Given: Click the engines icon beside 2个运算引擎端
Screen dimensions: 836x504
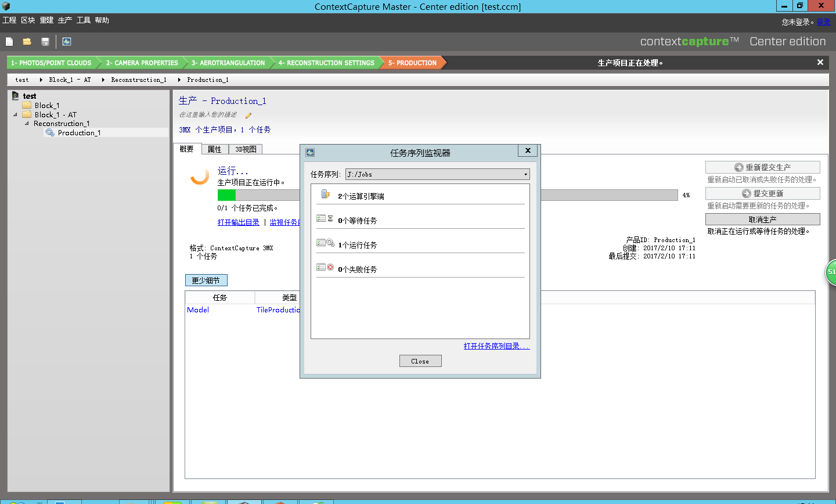Looking at the screenshot, I should click(326, 195).
